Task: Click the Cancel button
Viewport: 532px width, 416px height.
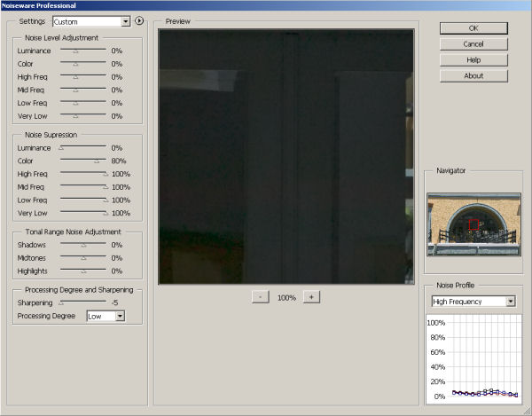Action: pyautogui.click(x=473, y=44)
